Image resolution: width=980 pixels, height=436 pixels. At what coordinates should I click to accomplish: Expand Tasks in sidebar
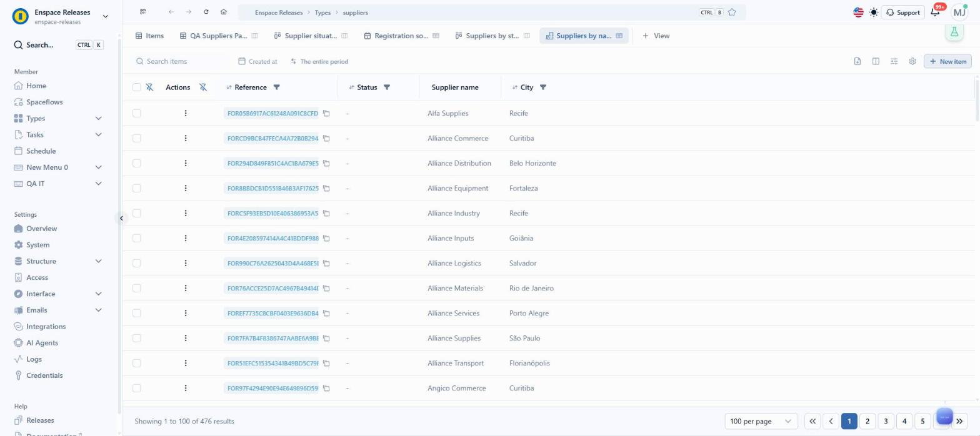click(98, 134)
